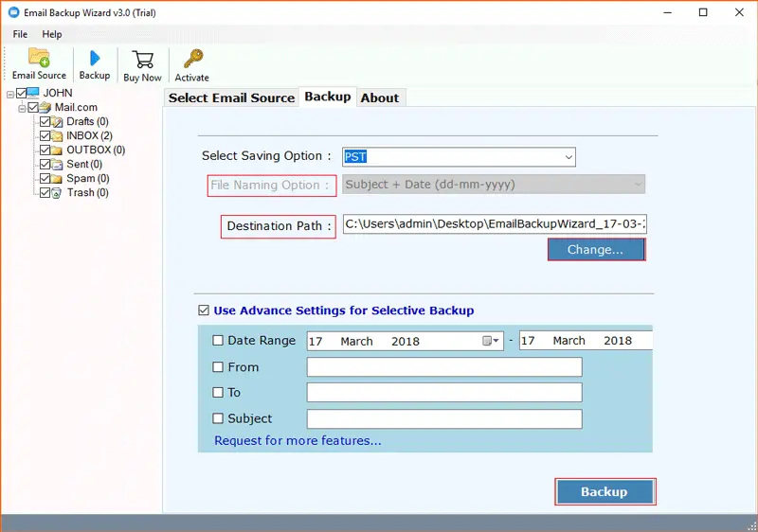
Task: Select the Trash (0) folder
Action: point(87,192)
